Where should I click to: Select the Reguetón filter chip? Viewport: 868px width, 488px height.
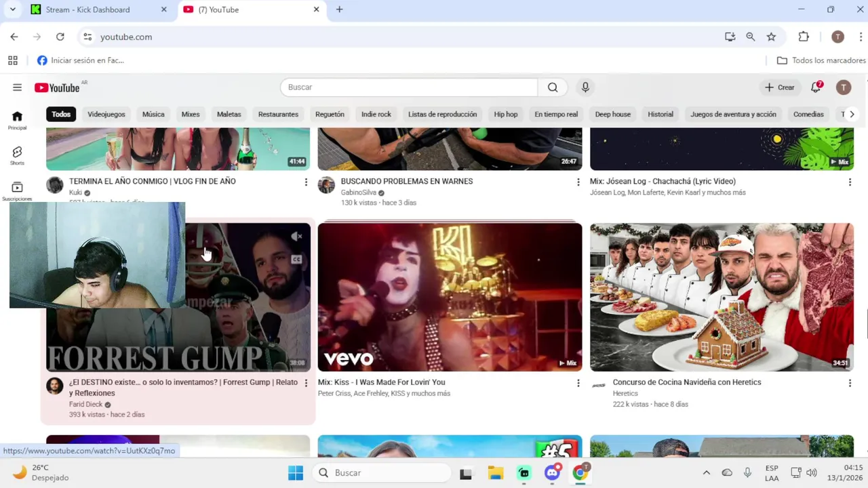(330, 115)
